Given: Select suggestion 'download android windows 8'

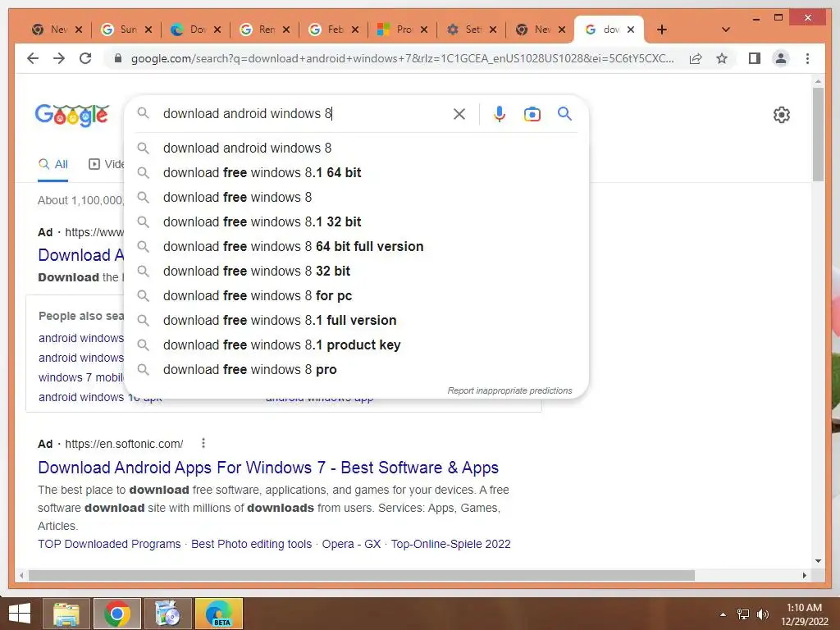Looking at the screenshot, I should pyautogui.click(x=356, y=148).
